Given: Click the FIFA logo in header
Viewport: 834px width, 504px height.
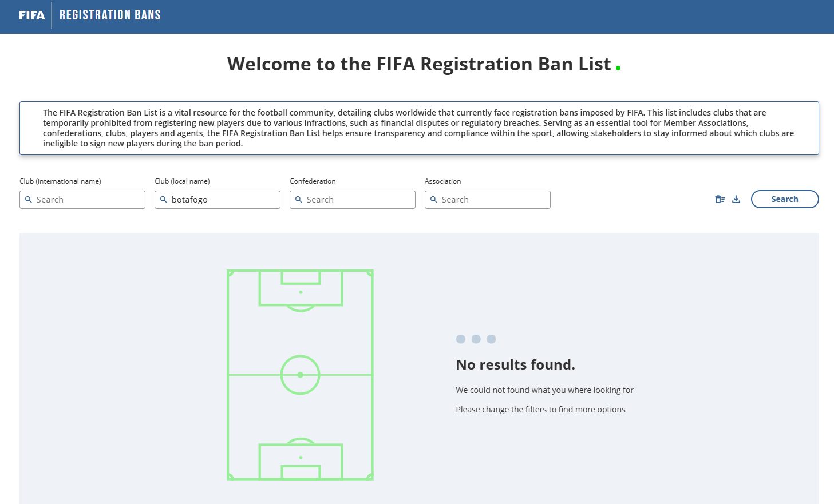Looking at the screenshot, I should [x=32, y=15].
